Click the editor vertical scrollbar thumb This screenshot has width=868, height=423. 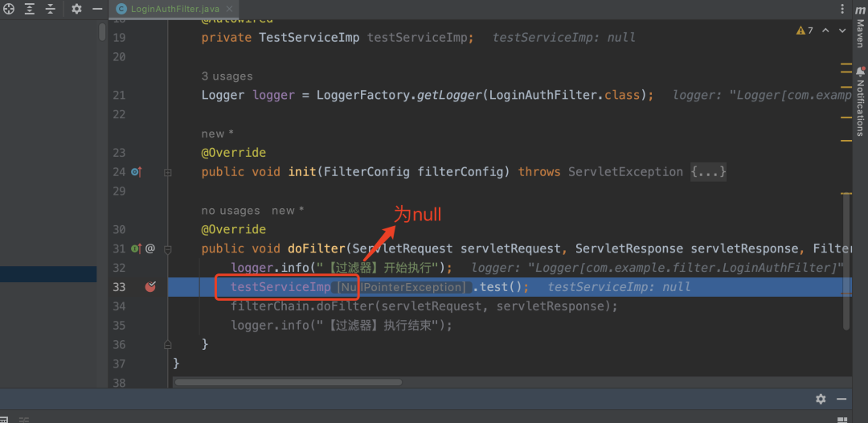(x=845, y=261)
